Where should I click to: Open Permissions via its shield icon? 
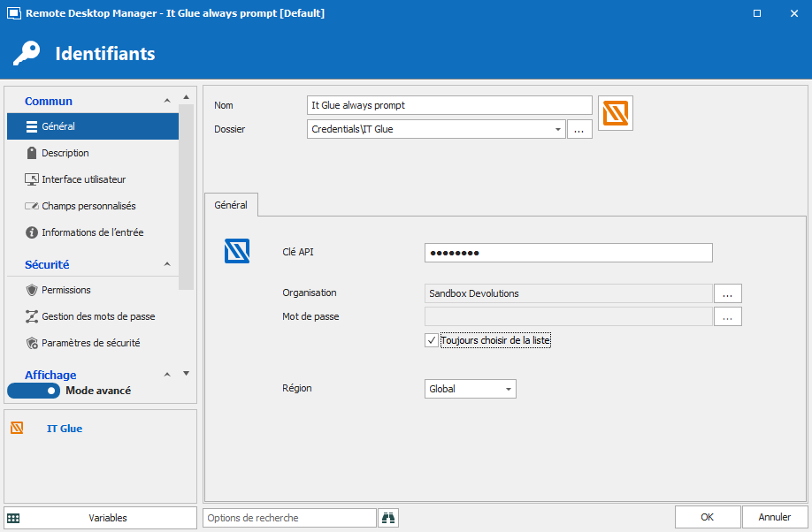pyautogui.click(x=32, y=290)
